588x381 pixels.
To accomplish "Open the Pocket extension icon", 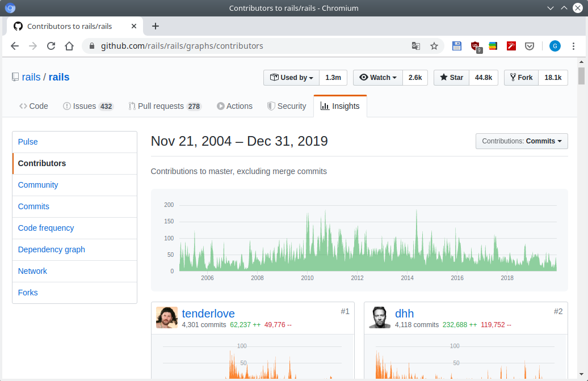I will 529,46.
